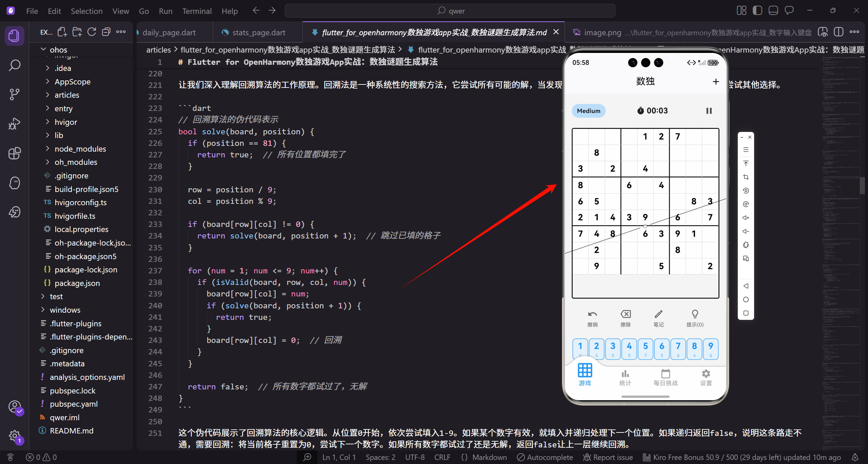This screenshot has height=464, width=868.
Task: Click Report issue in status bar
Action: coord(608,457)
